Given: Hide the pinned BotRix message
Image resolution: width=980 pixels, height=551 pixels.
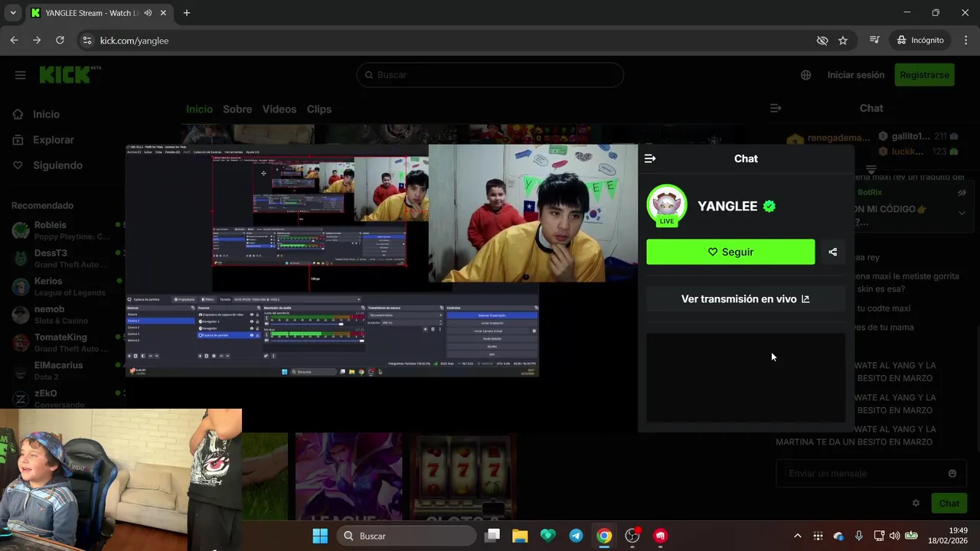Looking at the screenshot, I should coord(962,193).
